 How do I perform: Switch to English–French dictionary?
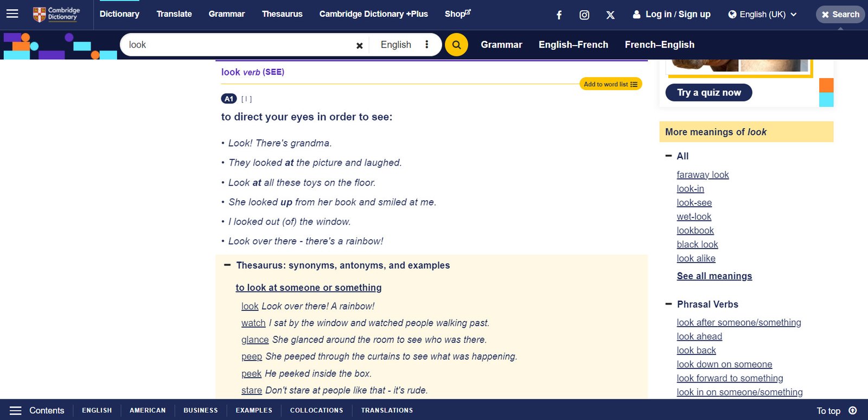(x=573, y=44)
